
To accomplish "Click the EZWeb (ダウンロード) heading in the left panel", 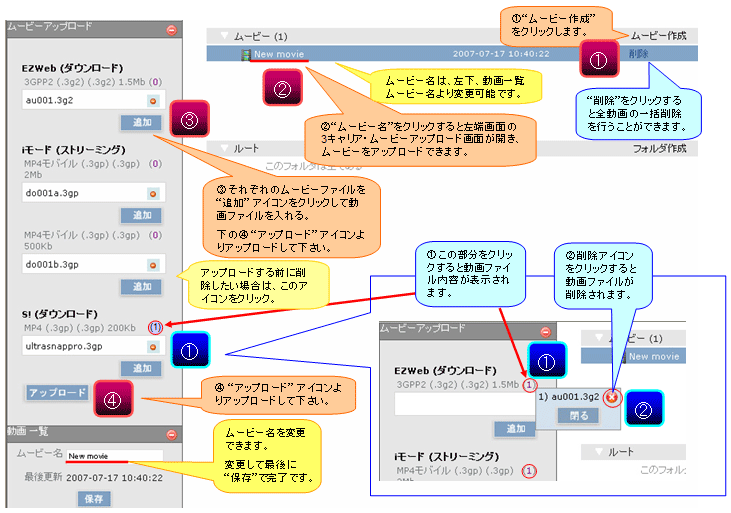I will (72, 68).
